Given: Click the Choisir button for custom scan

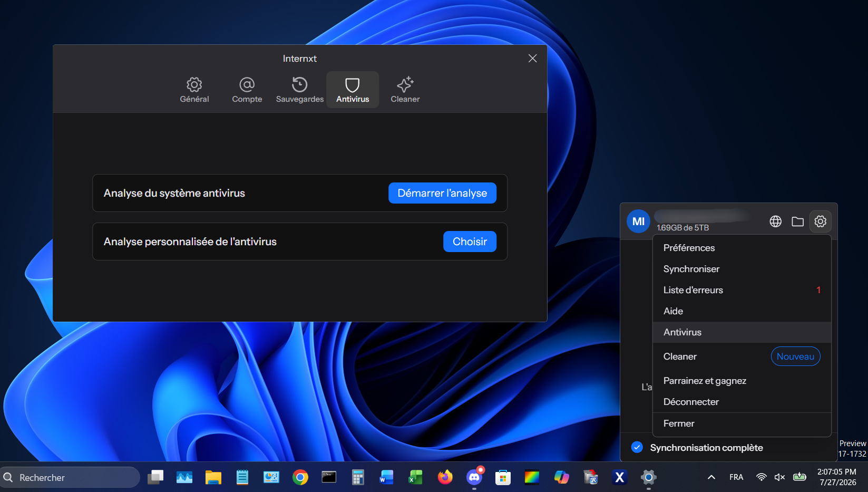Looking at the screenshot, I should (x=470, y=242).
